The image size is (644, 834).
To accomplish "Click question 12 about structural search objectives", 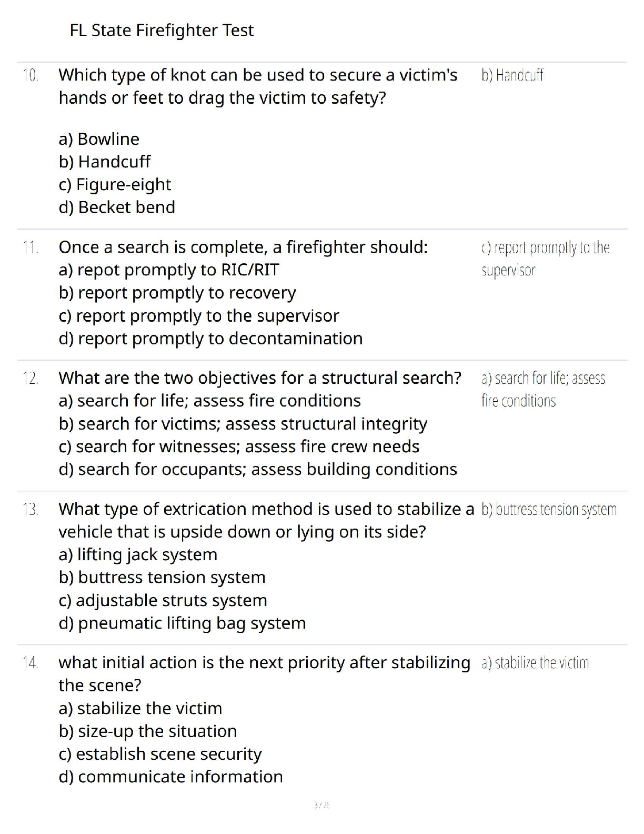I will (x=260, y=378).
